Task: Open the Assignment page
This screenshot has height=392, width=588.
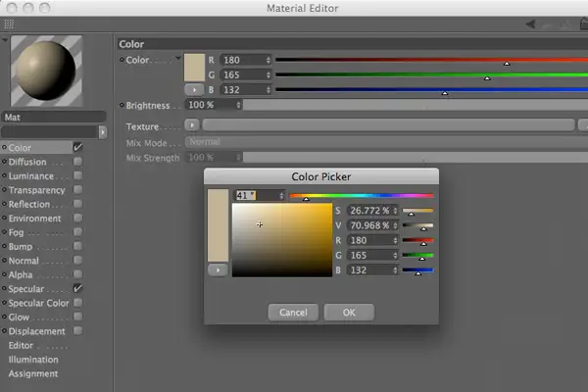Action: pyautogui.click(x=33, y=373)
